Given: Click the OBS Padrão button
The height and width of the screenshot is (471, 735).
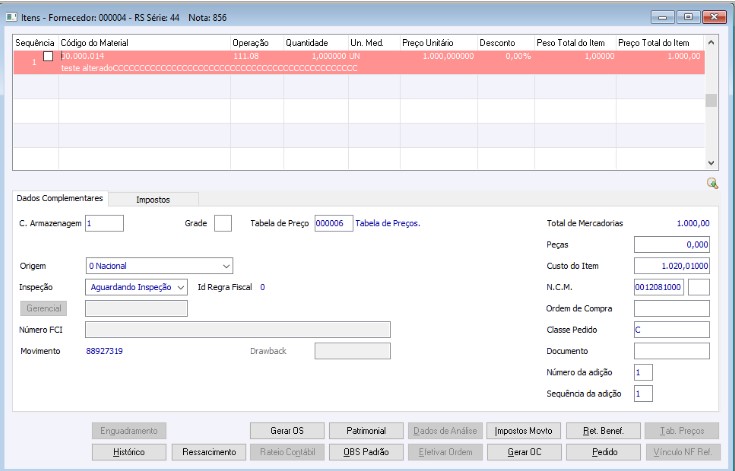Looking at the screenshot, I should [366, 452].
